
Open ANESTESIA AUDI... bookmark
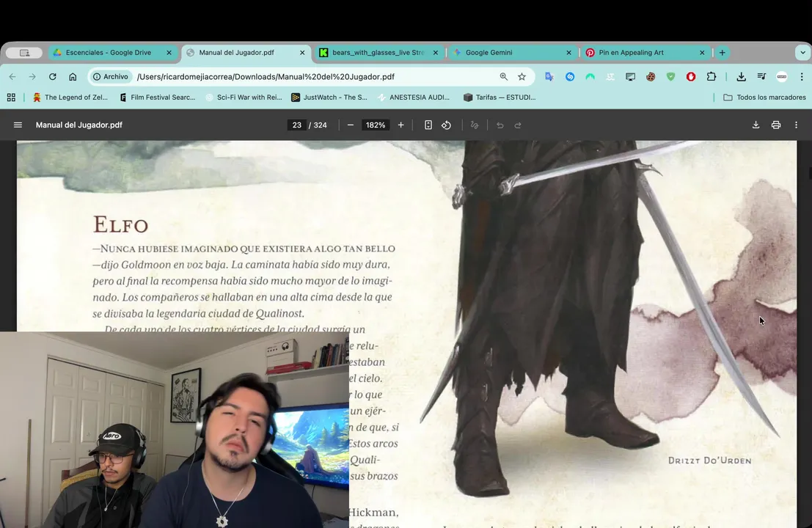(x=414, y=98)
